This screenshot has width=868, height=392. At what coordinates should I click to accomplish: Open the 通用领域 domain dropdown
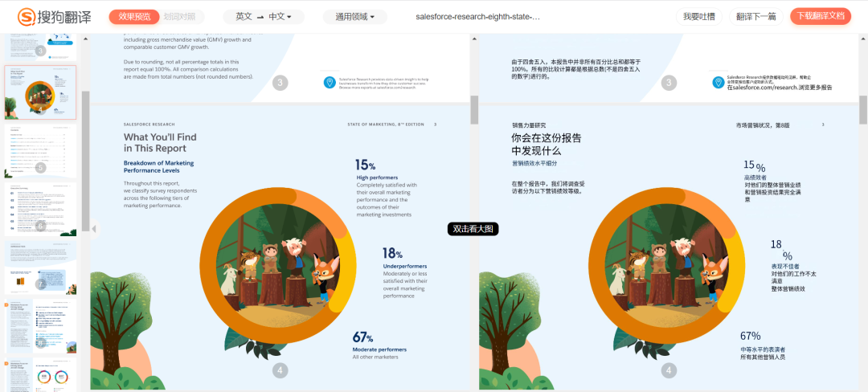pyautogui.click(x=355, y=17)
